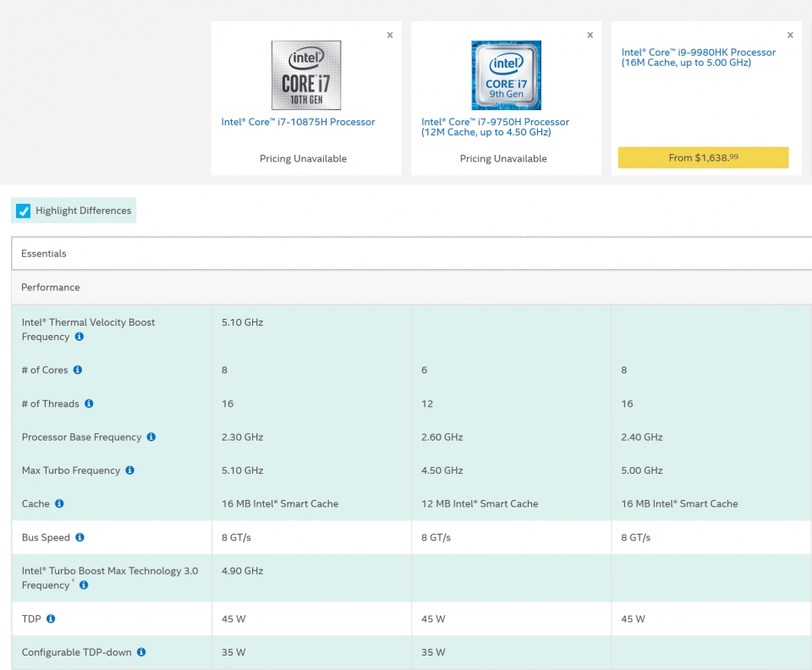Open info tooltip for # of Threads
Screen dimensions: 812x670
pyautogui.click(x=89, y=404)
